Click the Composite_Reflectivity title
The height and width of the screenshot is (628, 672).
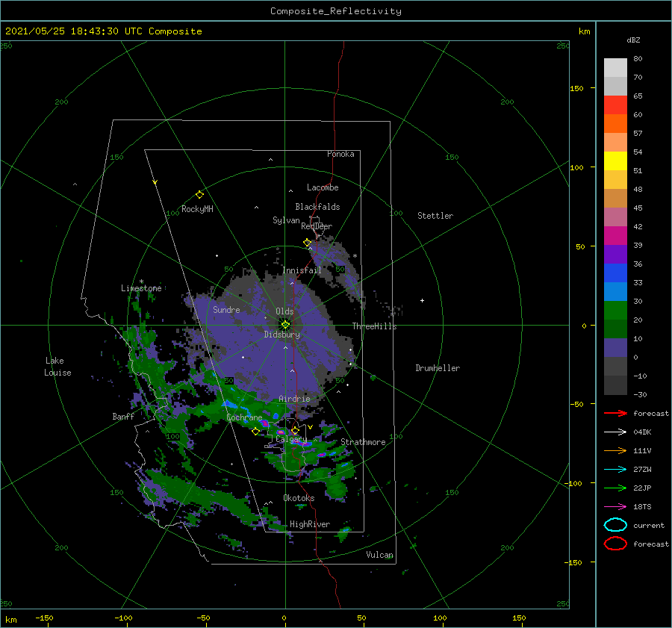click(x=335, y=11)
